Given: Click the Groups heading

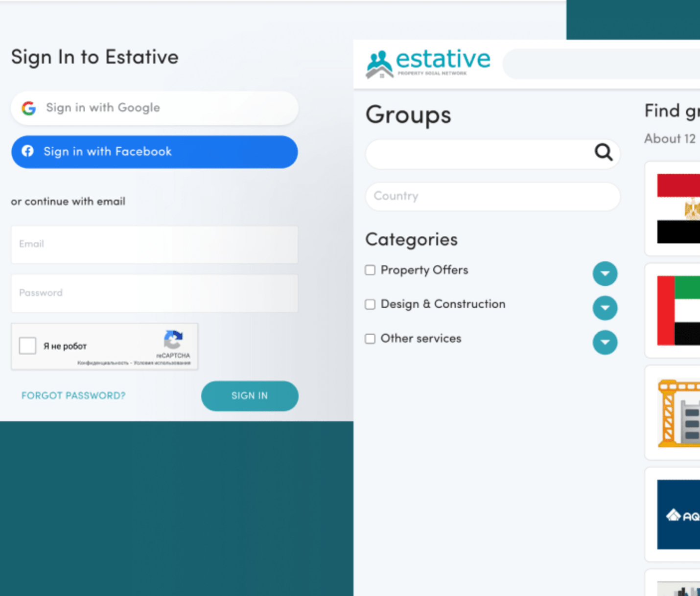Looking at the screenshot, I should [408, 115].
